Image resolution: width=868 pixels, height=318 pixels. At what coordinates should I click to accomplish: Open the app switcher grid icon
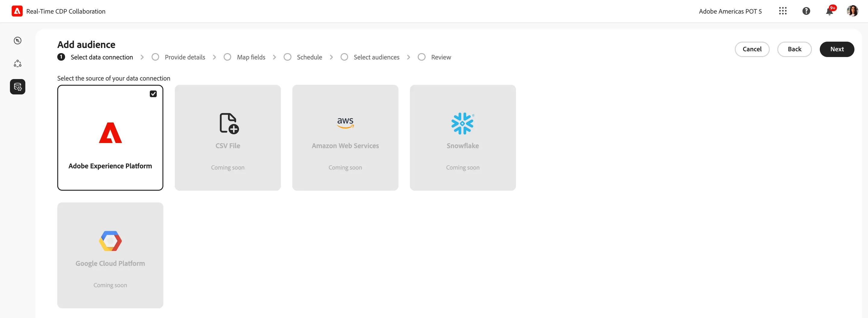point(783,11)
